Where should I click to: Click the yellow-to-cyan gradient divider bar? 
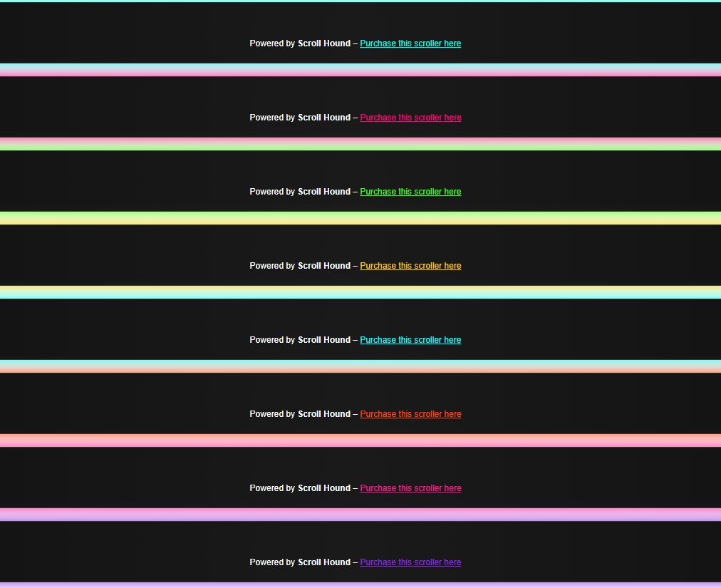tap(360, 292)
